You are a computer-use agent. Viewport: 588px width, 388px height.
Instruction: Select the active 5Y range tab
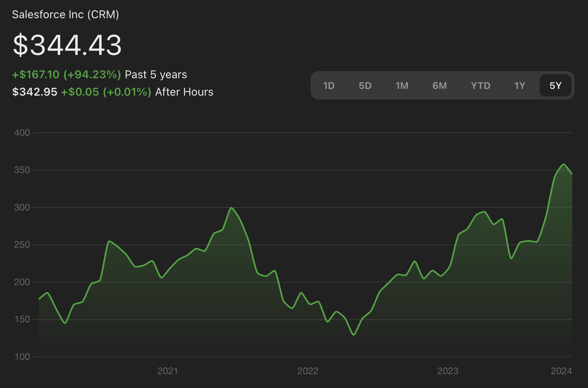pyautogui.click(x=556, y=86)
